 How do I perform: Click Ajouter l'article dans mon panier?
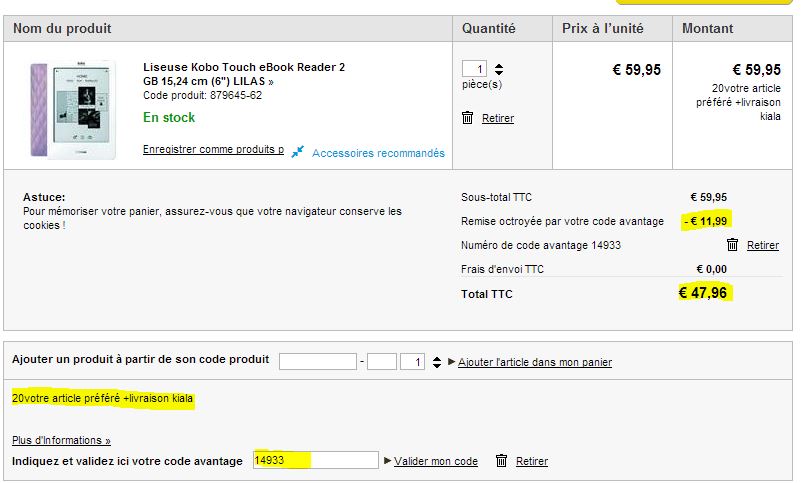tap(535, 362)
